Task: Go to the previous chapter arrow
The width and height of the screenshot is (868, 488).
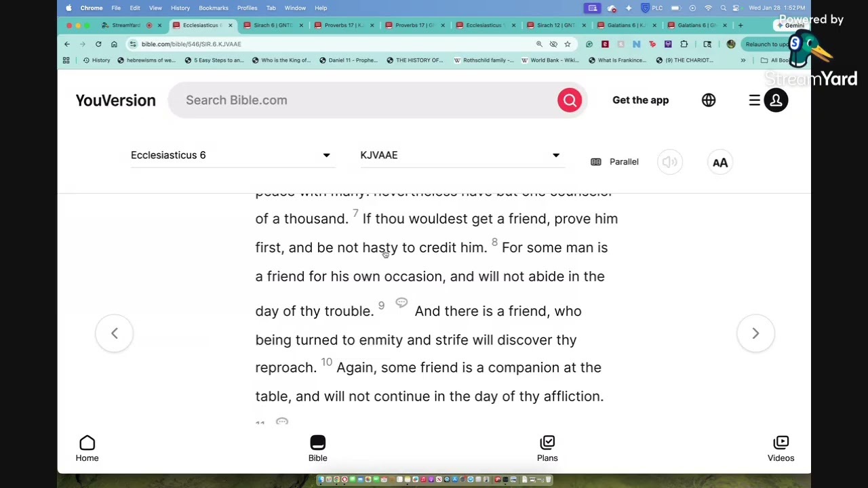Action: pyautogui.click(x=114, y=333)
